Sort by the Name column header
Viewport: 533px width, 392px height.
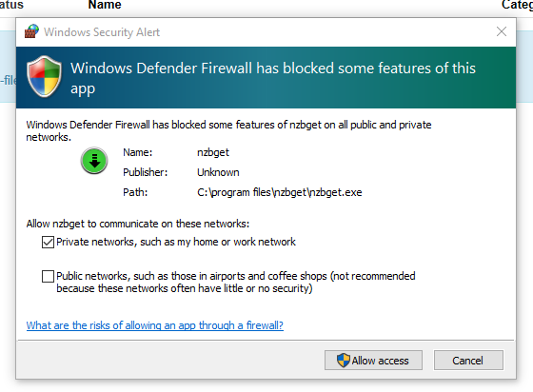pos(105,5)
